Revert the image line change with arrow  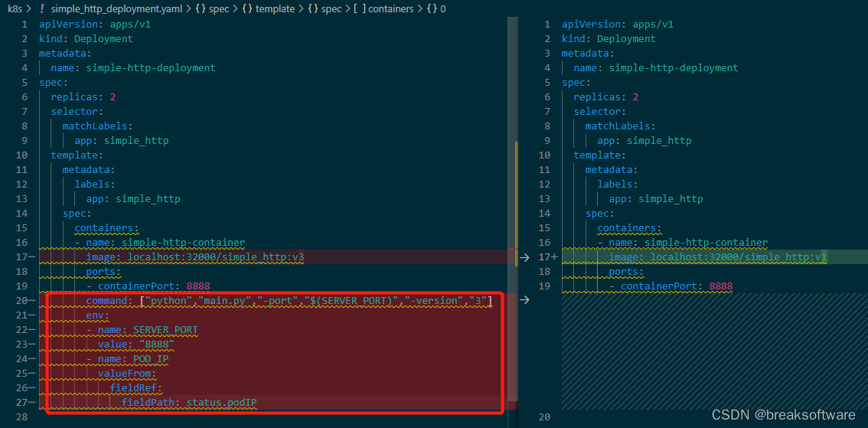pos(525,257)
